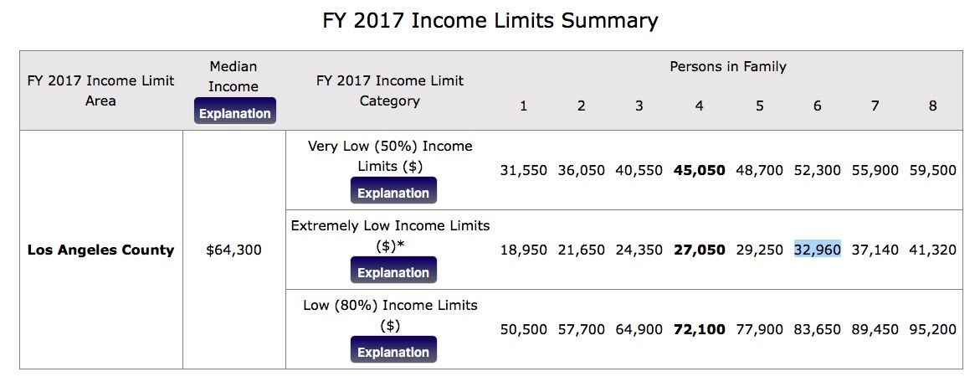Click the 'FY 2017 Income Limit Area' header
Screen dimensions: 980x387
(x=100, y=90)
